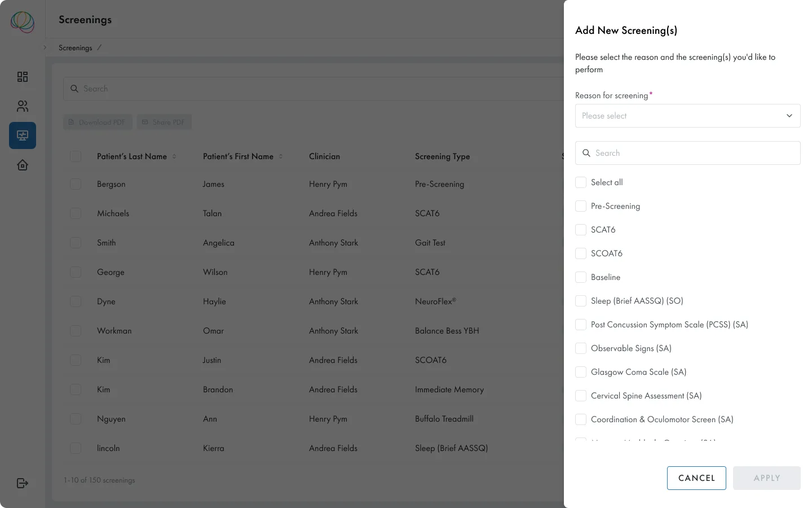812x508 pixels.
Task: Click the magnifier icon in panel search field
Action: click(586, 153)
